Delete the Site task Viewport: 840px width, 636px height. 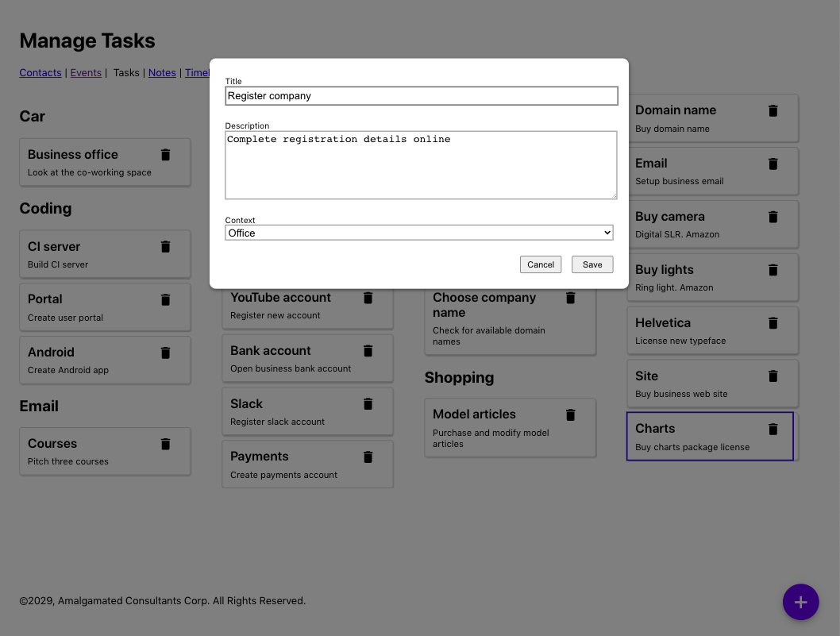773,376
